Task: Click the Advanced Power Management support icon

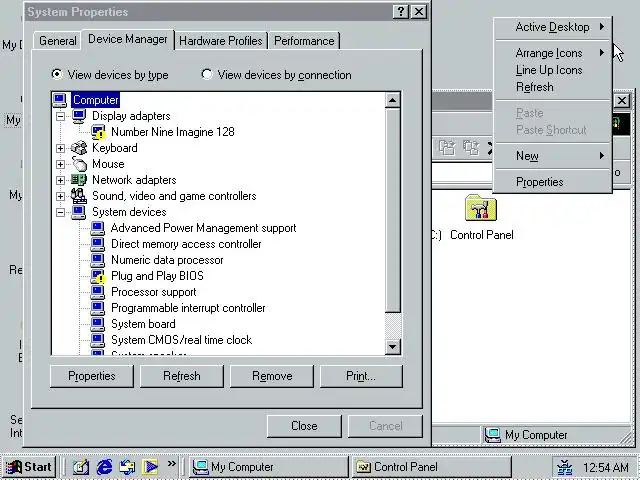Action: (x=98, y=228)
